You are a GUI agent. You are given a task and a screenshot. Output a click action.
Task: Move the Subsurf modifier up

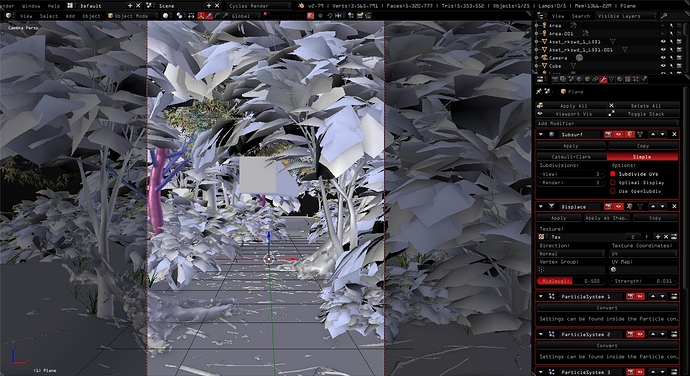653,134
